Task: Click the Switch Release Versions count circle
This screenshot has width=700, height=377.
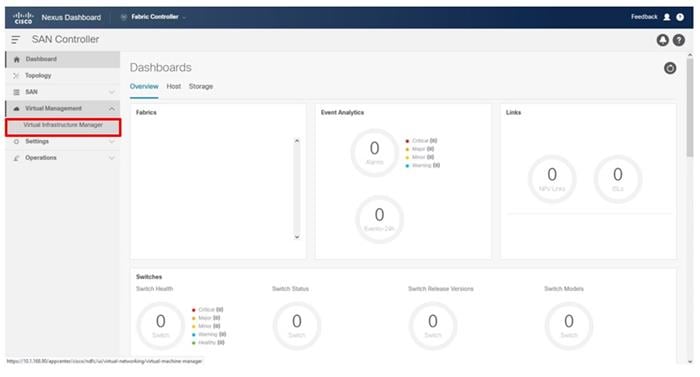Action: coord(433,326)
